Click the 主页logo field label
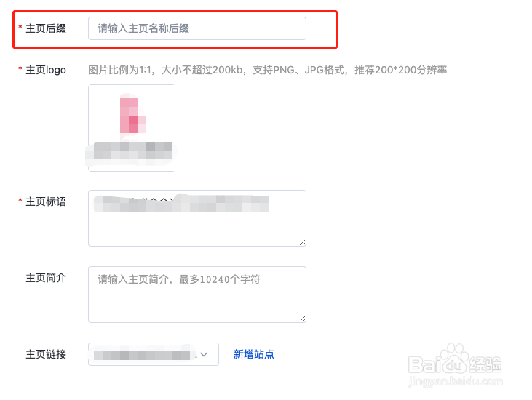The width and height of the screenshot is (532, 400). click(x=46, y=70)
